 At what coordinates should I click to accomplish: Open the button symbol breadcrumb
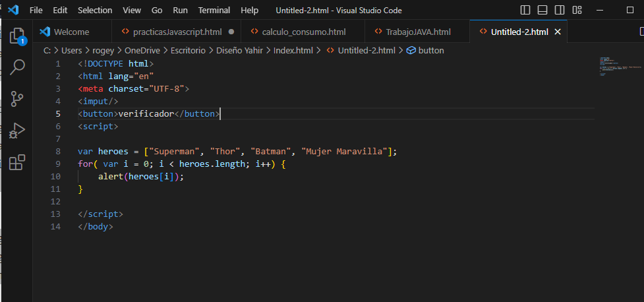431,51
